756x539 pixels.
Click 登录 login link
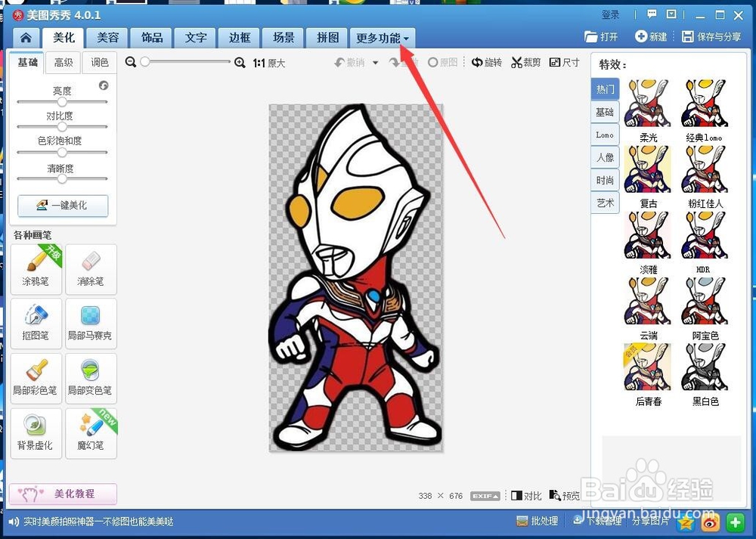(610, 14)
